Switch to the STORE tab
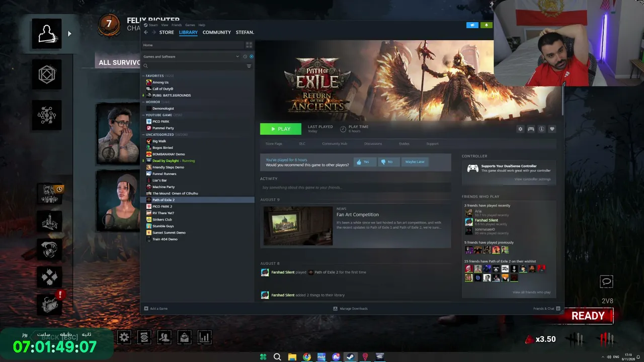The width and height of the screenshot is (644, 362). click(x=167, y=32)
